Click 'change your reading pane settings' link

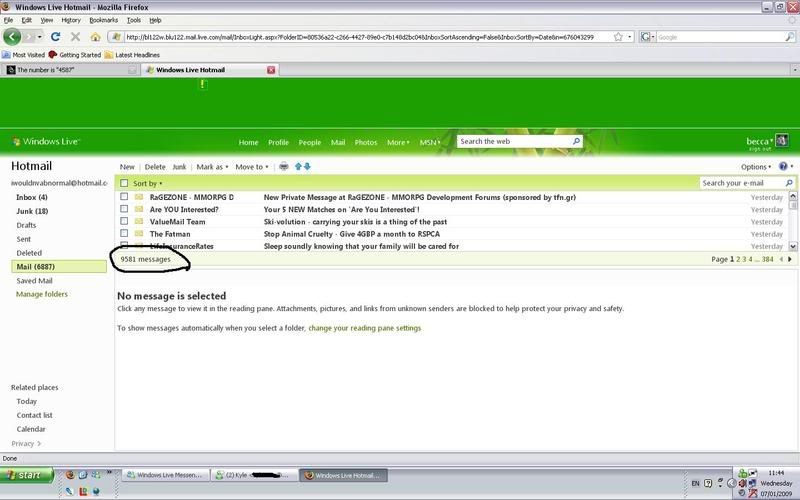pos(365,328)
